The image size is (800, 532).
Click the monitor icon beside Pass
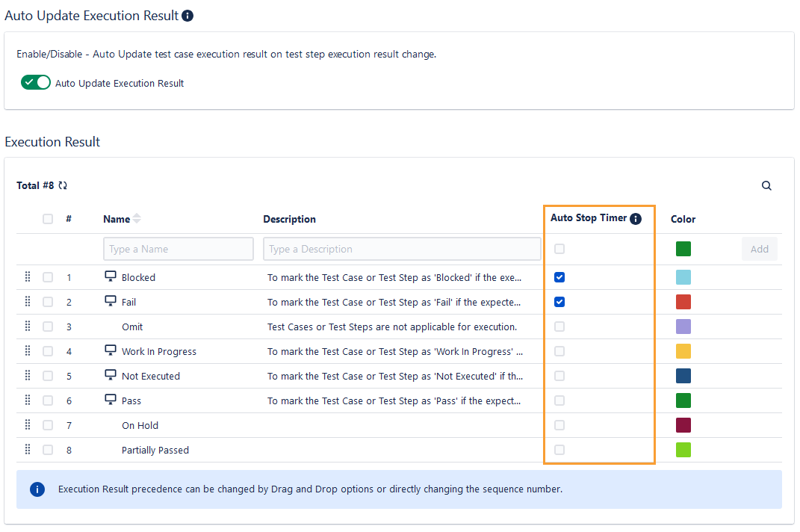(110, 400)
